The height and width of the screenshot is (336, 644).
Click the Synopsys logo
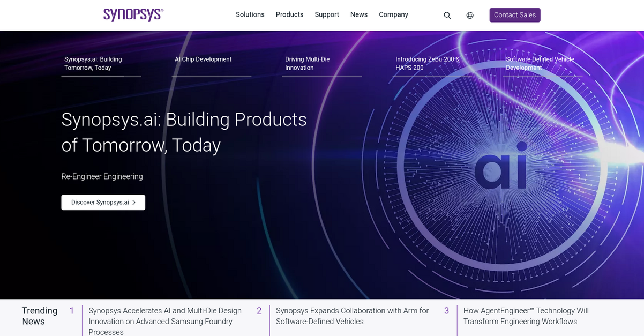click(x=133, y=14)
